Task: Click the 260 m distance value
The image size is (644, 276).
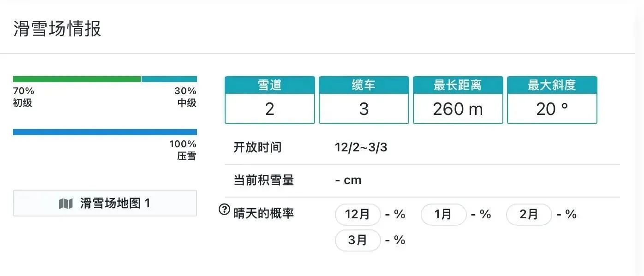Action: [458, 109]
